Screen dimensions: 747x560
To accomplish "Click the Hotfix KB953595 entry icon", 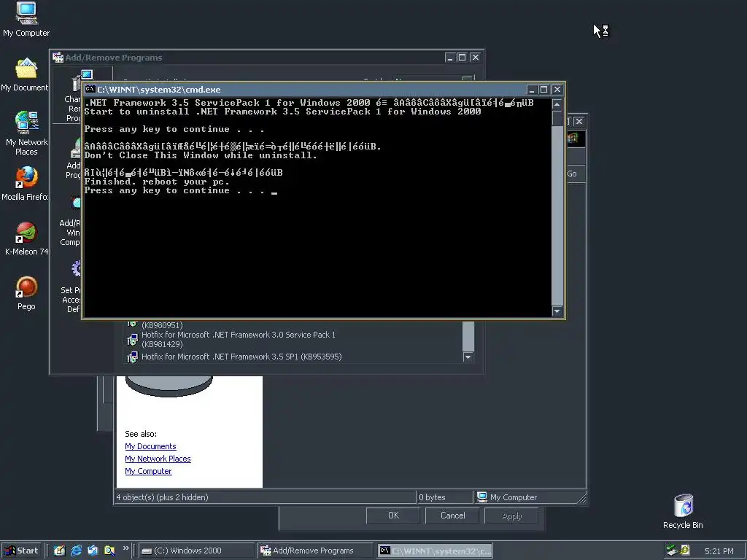I will [133, 357].
